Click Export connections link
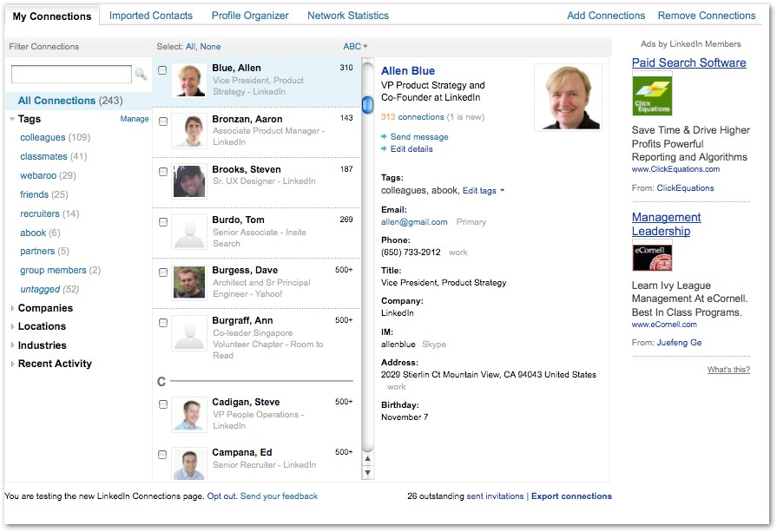 pos(571,496)
